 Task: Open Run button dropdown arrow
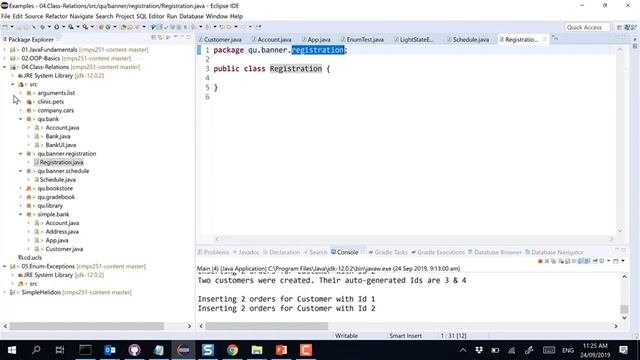point(63,27)
